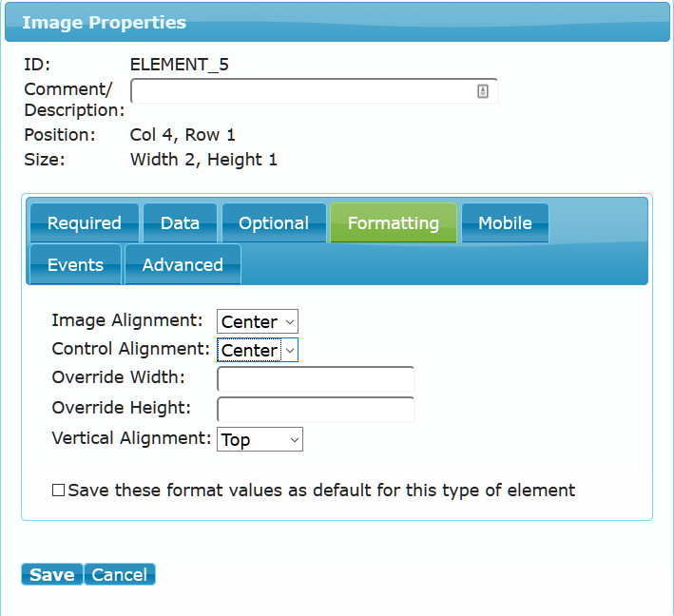674x616 pixels.
Task: Click the Save button
Action: tap(52, 574)
